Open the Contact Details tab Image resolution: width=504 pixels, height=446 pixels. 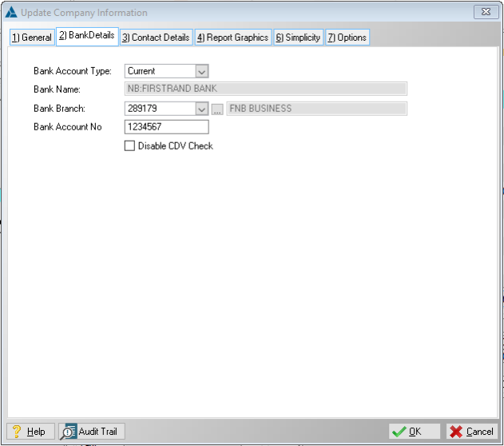156,38
